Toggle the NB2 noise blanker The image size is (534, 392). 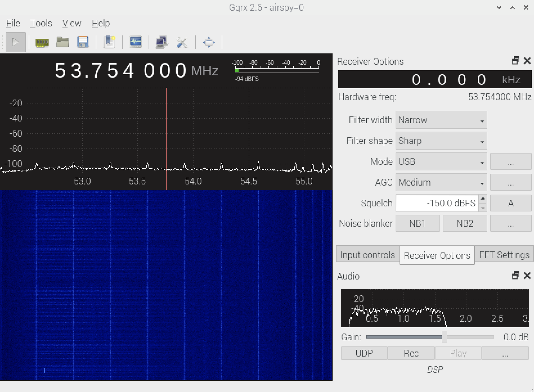point(465,224)
